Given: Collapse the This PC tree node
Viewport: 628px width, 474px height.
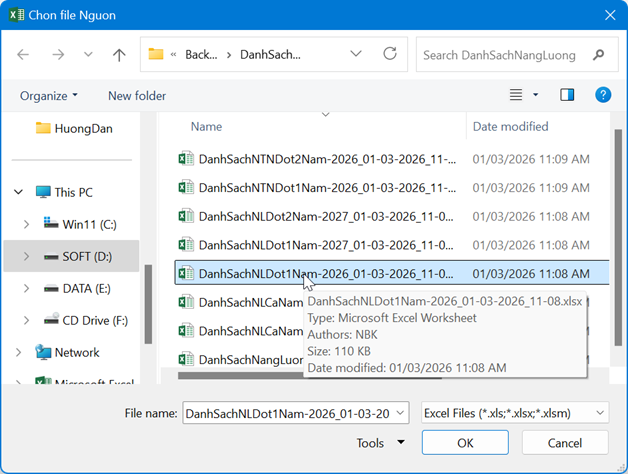Looking at the screenshot, I should (18, 192).
